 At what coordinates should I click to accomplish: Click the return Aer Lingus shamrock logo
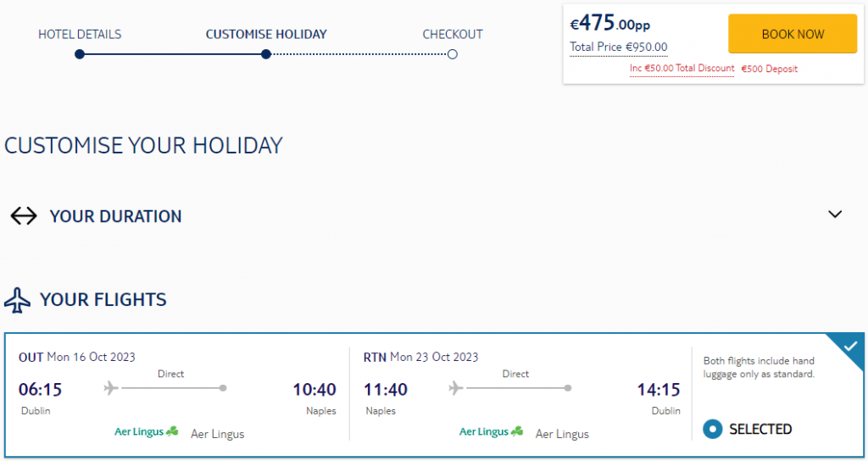coord(492,431)
